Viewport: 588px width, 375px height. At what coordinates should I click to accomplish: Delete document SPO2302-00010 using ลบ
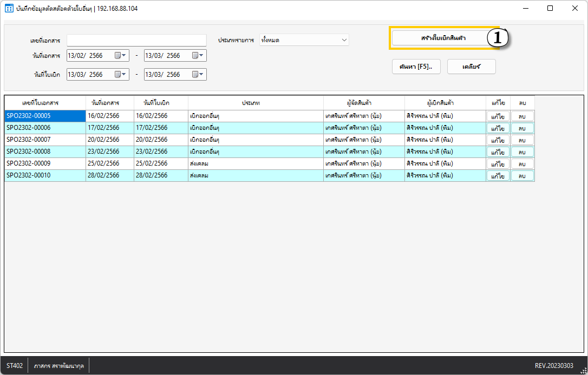522,176
